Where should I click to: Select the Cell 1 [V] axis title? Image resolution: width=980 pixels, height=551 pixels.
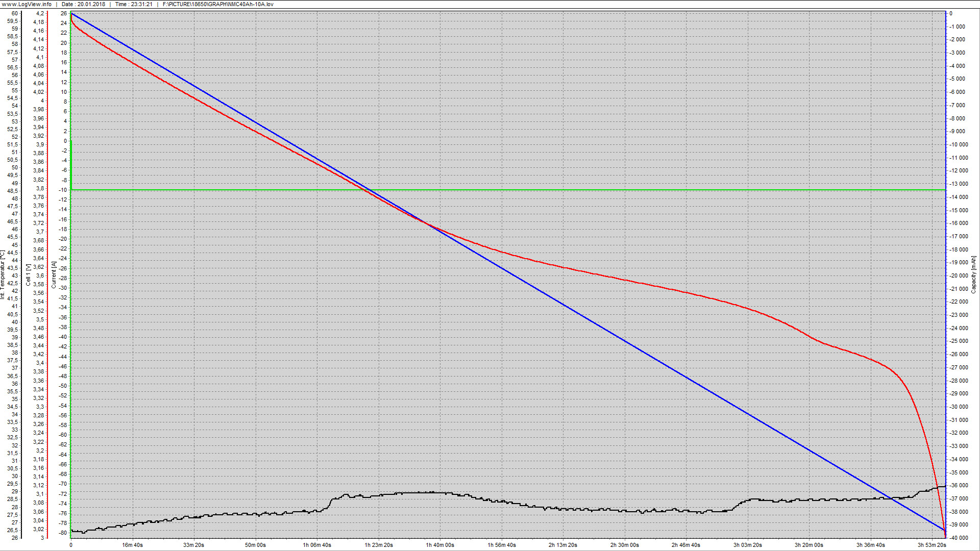pyautogui.click(x=28, y=274)
